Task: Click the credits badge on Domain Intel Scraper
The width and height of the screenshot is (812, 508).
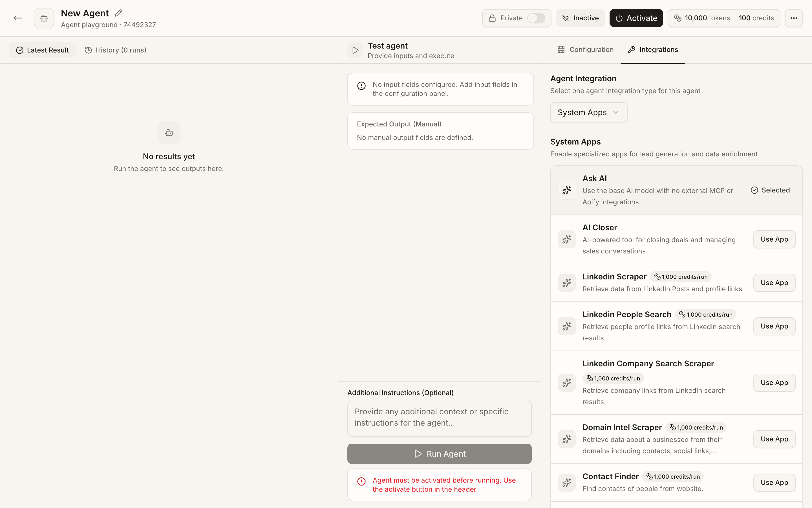Action: click(x=696, y=427)
